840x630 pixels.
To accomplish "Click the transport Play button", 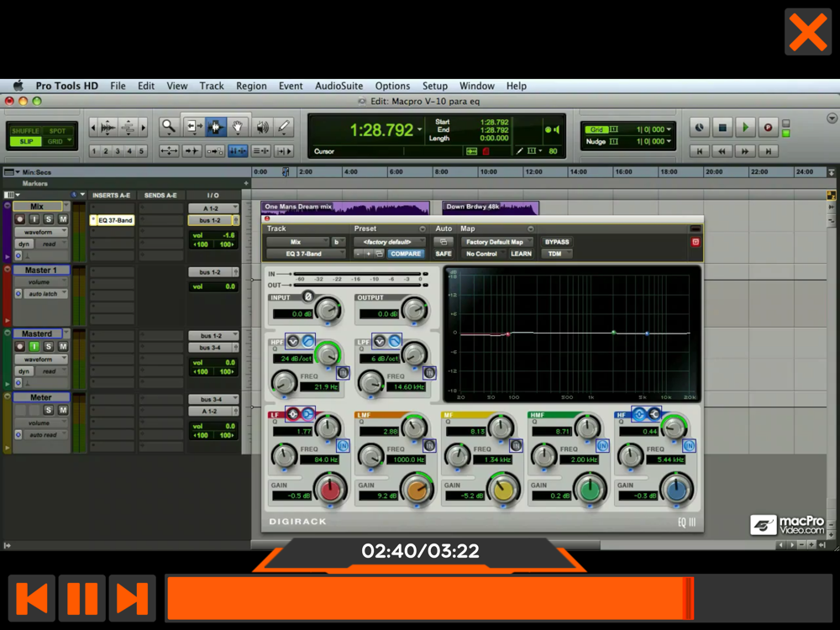I will click(x=745, y=128).
